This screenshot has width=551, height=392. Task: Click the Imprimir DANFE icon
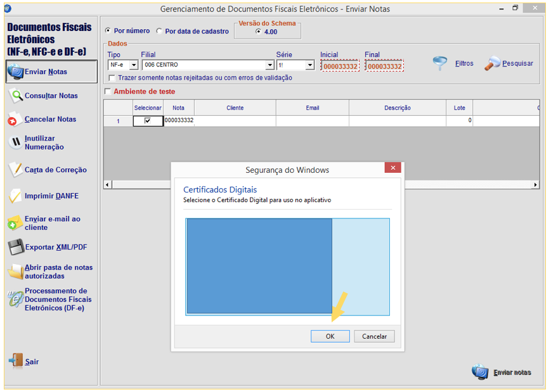[15, 196]
